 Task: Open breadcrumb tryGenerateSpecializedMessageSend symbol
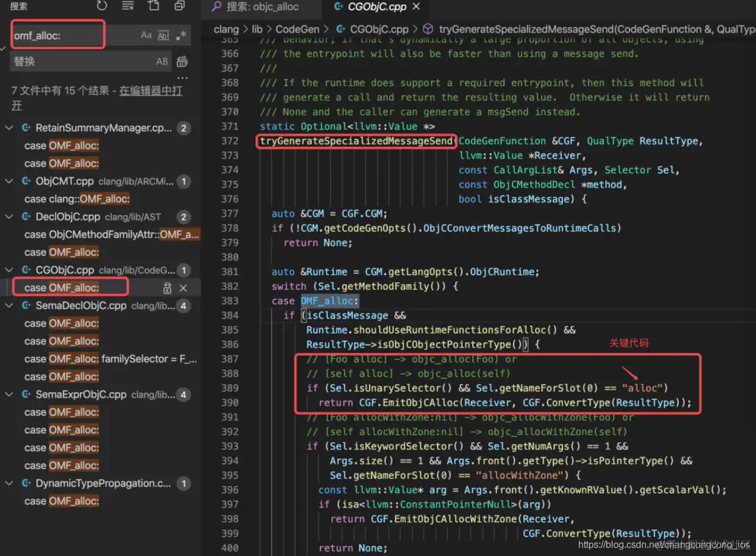[x=597, y=29]
